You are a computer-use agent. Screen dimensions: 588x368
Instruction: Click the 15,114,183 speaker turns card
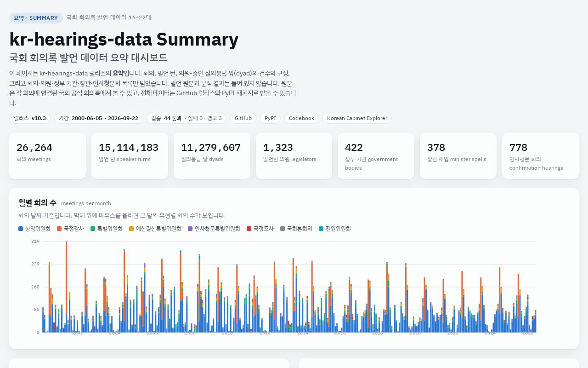130,156
